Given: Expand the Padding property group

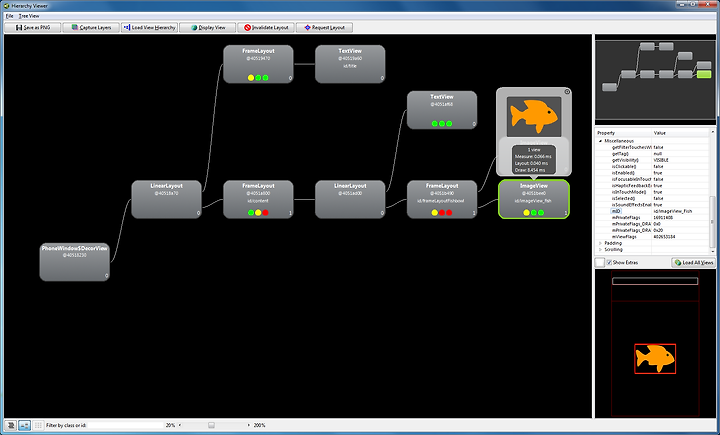Looking at the screenshot, I should point(601,243).
